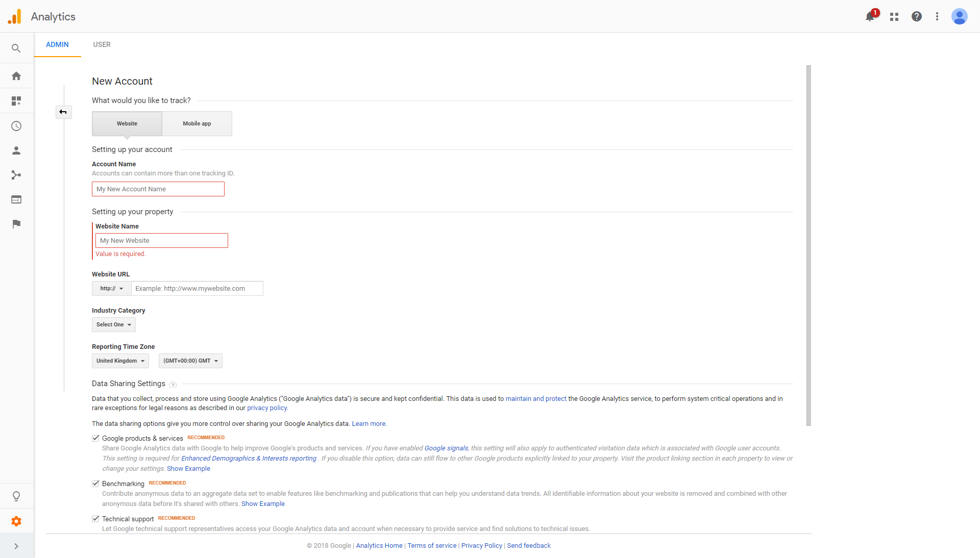Open the notifications bell
Viewport: 980px width, 558px height.
tap(870, 16)
